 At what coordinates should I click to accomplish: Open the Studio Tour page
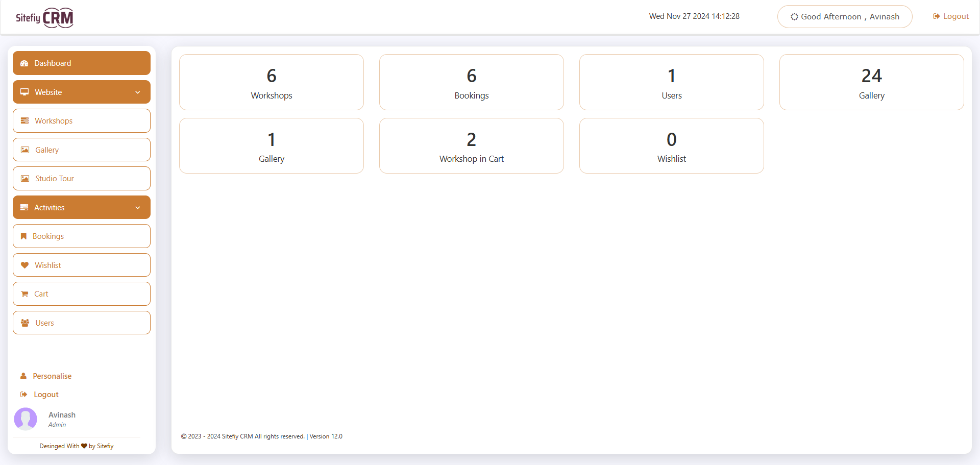(x=82, y=179)
